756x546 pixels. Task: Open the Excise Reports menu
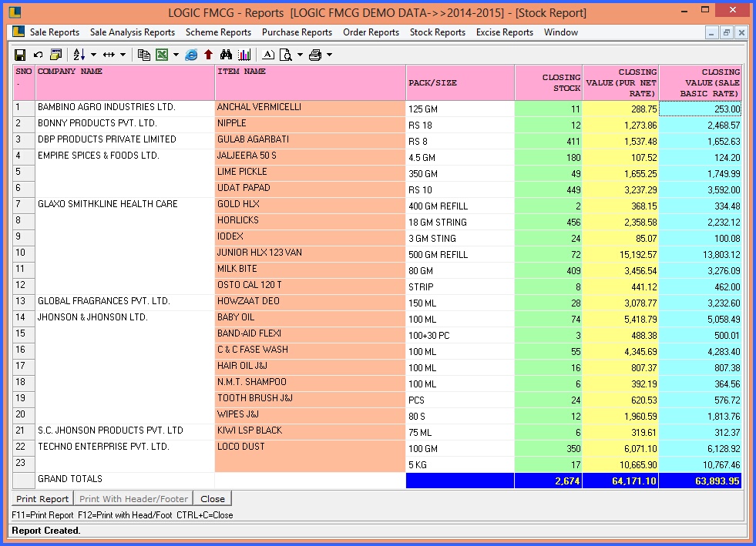505,32
